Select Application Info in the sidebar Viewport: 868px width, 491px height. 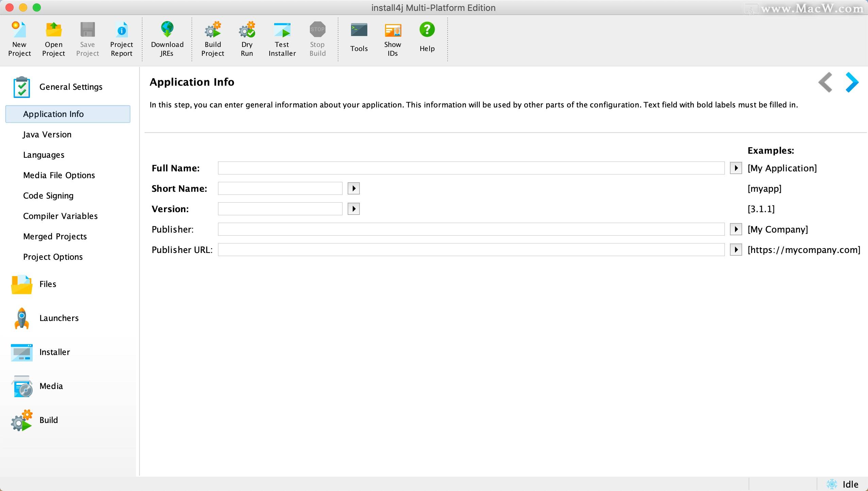68,114
